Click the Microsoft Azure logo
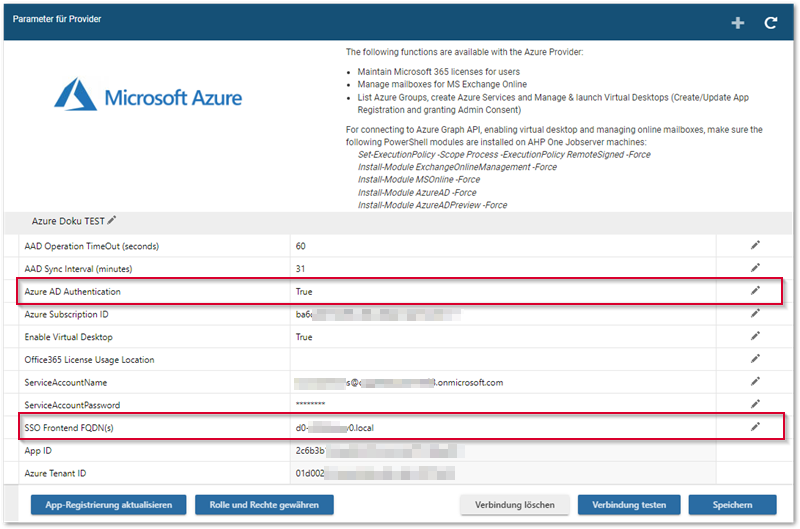 click(x=148, y=95)
